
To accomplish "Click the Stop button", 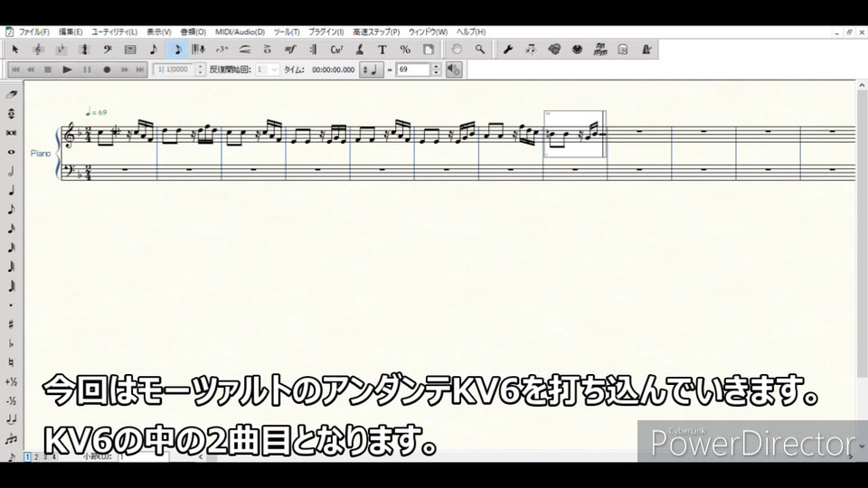I will pos(48,70).
